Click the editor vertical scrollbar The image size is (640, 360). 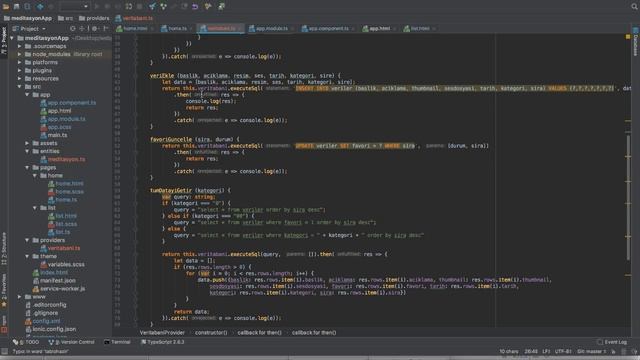pos(628,198)
